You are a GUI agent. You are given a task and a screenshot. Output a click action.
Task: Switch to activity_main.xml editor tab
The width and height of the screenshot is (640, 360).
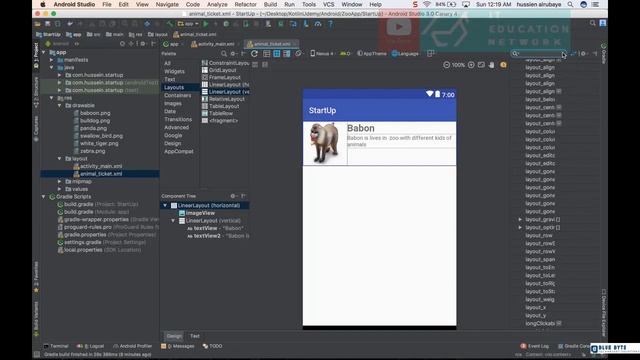pos(213,44)
